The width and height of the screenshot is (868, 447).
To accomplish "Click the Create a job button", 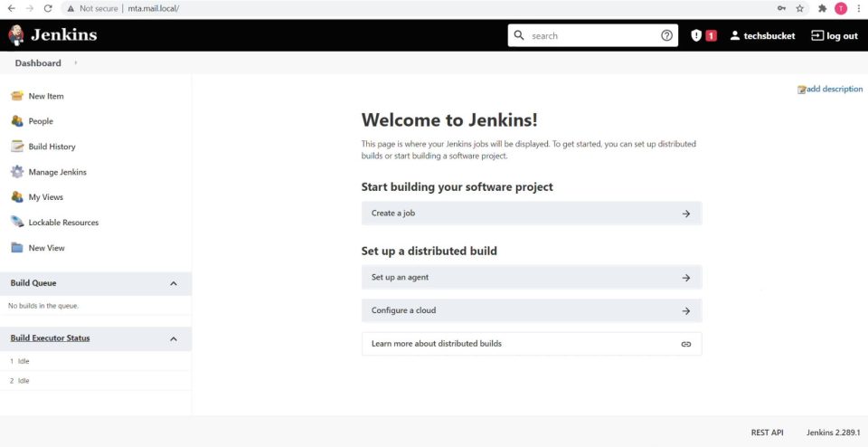I will coord(532,214).
